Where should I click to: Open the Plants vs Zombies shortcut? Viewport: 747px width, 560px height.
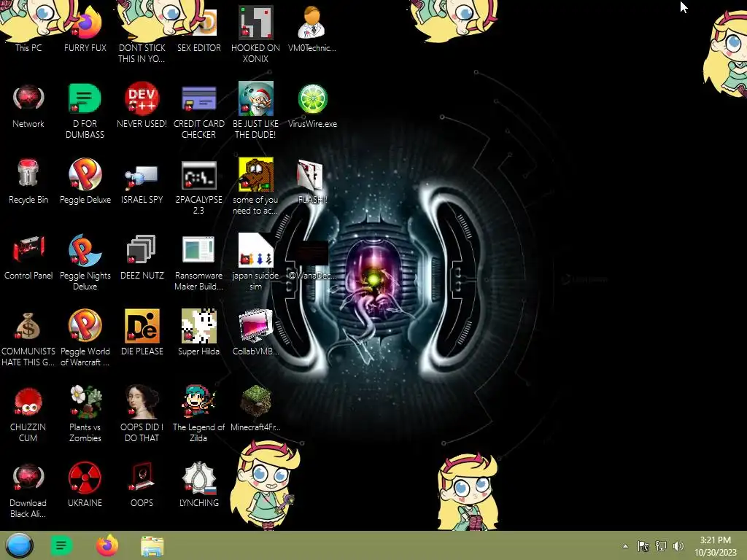click(85, 414)
